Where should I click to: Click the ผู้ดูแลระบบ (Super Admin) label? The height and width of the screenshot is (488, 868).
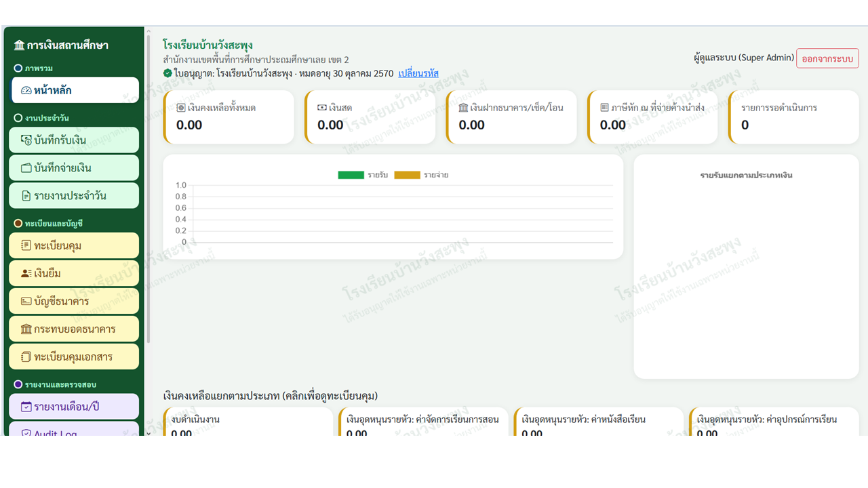[x=744, y=58]
